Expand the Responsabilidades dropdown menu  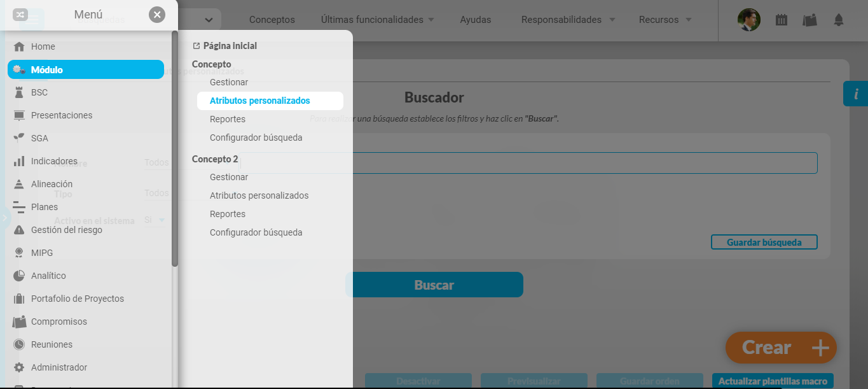pos(568,20)
